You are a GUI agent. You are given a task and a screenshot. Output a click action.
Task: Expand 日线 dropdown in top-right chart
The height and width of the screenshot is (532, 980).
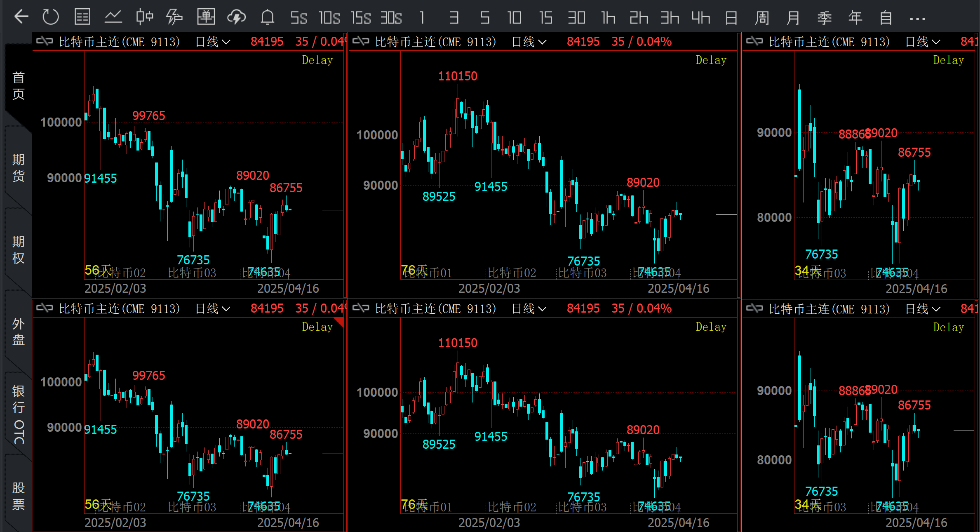click(x=923, y=42)
